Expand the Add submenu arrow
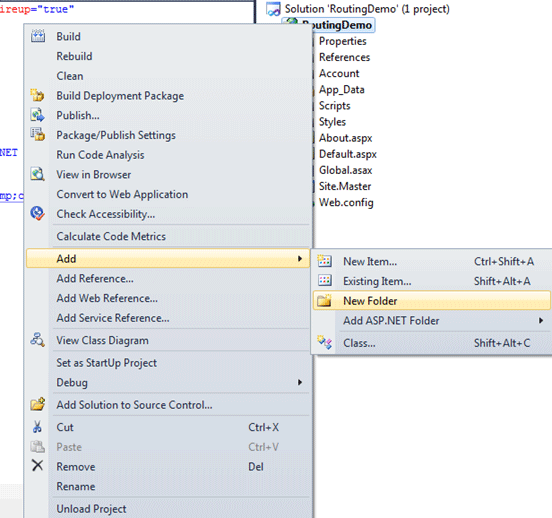 [300, 258]
